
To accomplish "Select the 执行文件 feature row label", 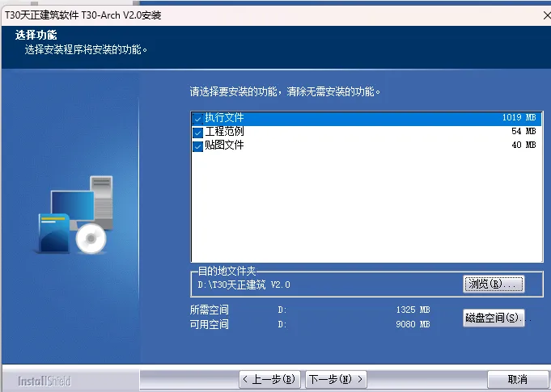I will coord(224,117).
